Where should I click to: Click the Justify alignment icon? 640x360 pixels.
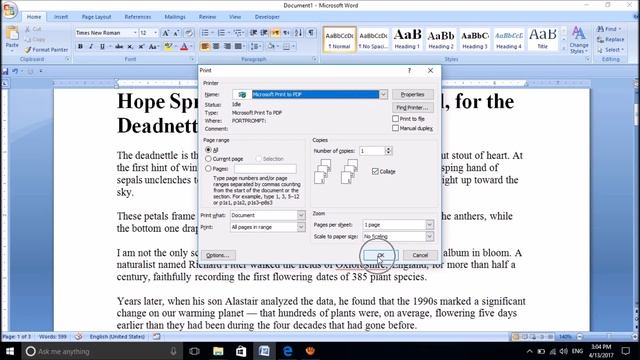[x=238, y=47]
